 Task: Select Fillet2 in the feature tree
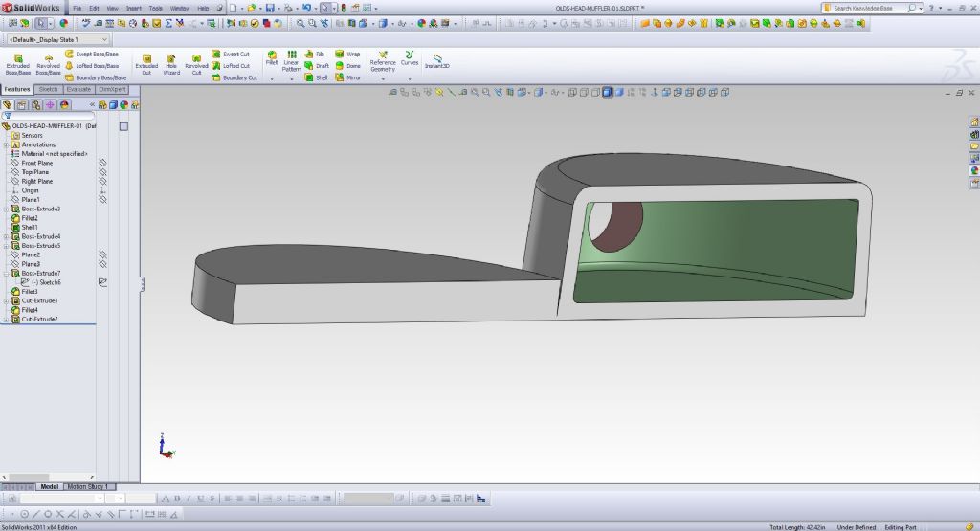(30, 218)
